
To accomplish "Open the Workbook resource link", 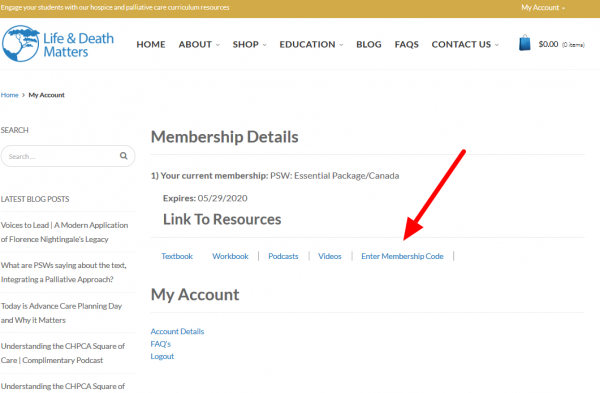I will click(230, 256).
